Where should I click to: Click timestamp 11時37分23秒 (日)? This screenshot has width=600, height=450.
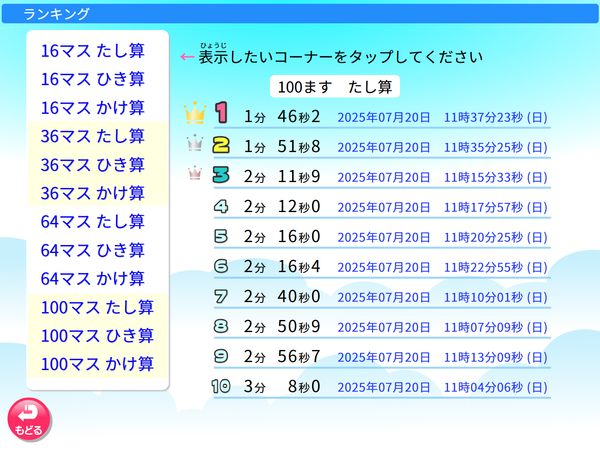click(496, 117)
